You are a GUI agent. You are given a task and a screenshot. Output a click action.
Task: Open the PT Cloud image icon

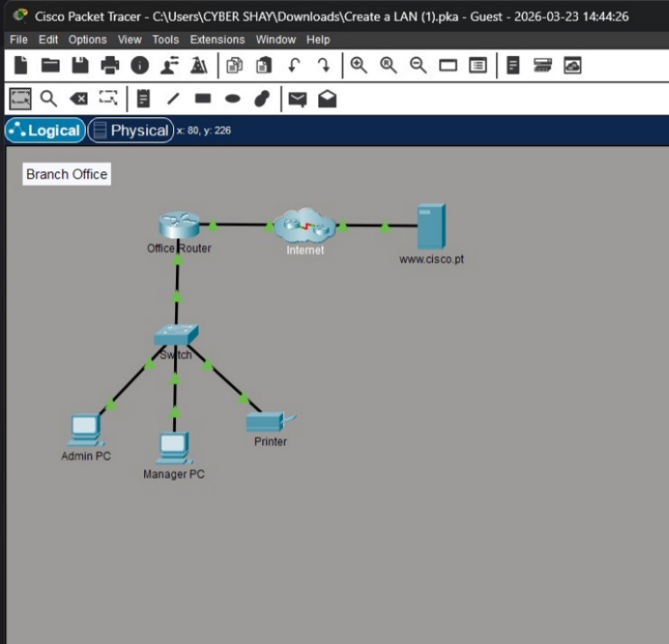tap(573, 66)
